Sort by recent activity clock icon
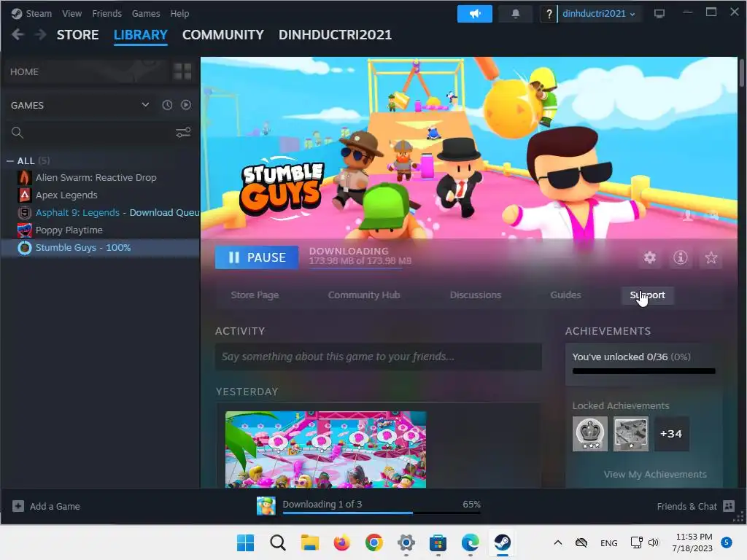Viewport: 747px width, 560px height. tap(167, 105)
